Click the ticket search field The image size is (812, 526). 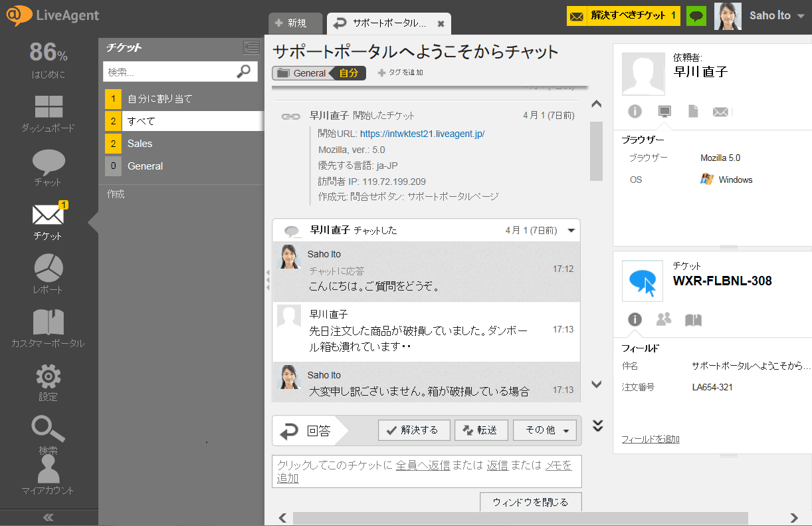169,71
